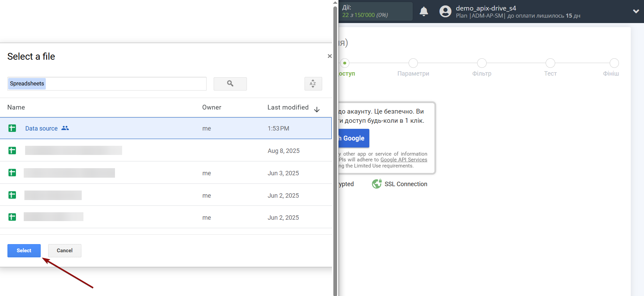This screenshot has height=296, width=644.
Task: Click the 1:53 PM modified time
Action: coord(278,129)
